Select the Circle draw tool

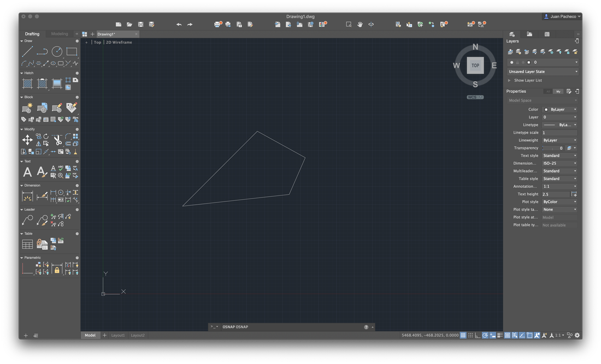pyautogui.click(x=57, y=51)
